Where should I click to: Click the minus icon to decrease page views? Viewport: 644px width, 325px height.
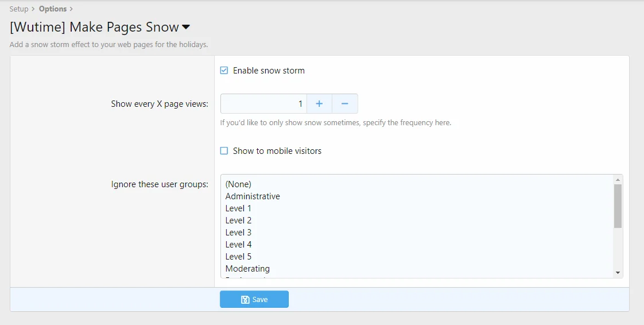pos(345,104)
